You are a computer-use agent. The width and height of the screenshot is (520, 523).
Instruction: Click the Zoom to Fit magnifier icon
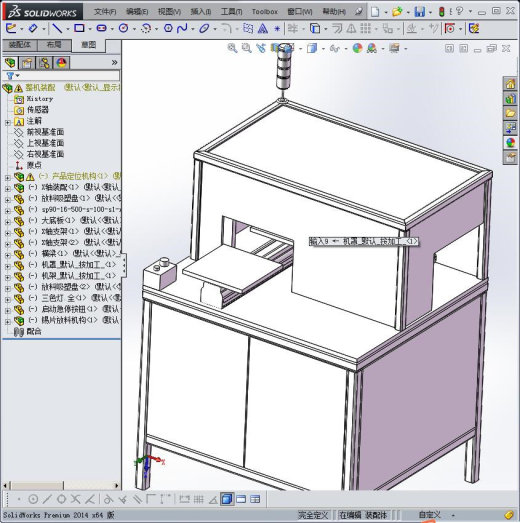[x=232, y=49]
